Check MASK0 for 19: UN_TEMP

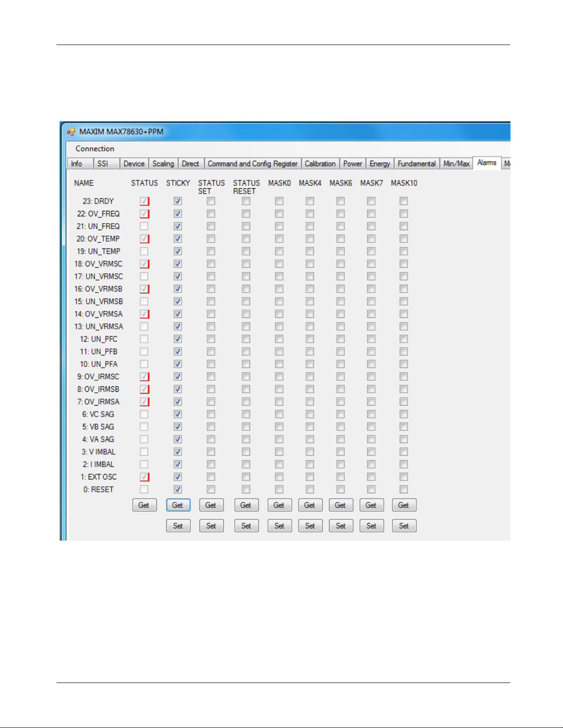[x=279, y=251]
